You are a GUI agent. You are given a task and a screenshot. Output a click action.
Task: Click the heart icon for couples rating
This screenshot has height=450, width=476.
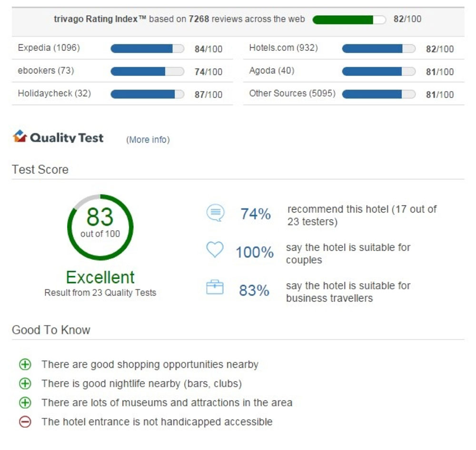click(x=214, y=250)
